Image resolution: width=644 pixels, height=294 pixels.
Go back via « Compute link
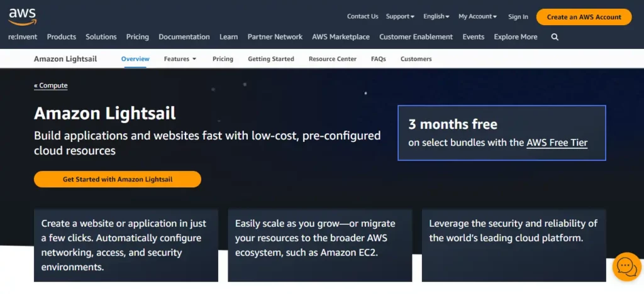pos(50,85)
